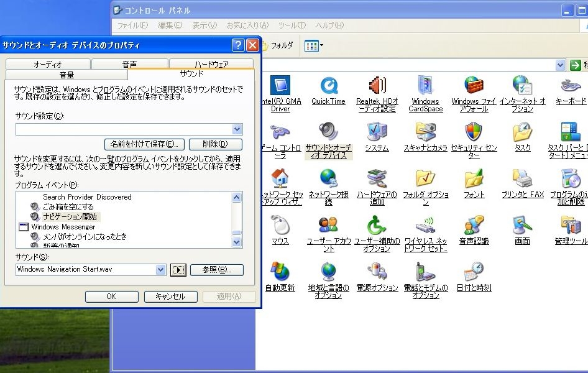Screen dimensions: 588x373
Task: Open Scanners and Cameras icon
Action: 425,132
